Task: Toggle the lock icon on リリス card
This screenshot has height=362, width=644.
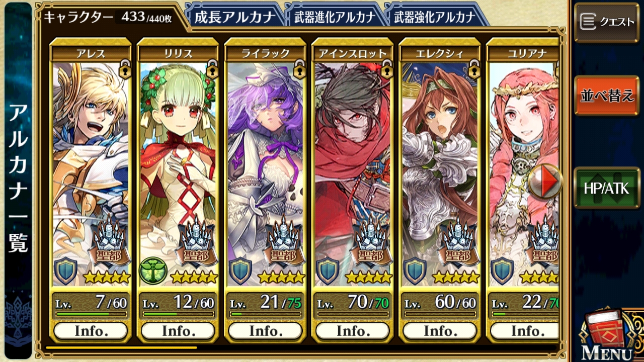Action: (212, 70)
